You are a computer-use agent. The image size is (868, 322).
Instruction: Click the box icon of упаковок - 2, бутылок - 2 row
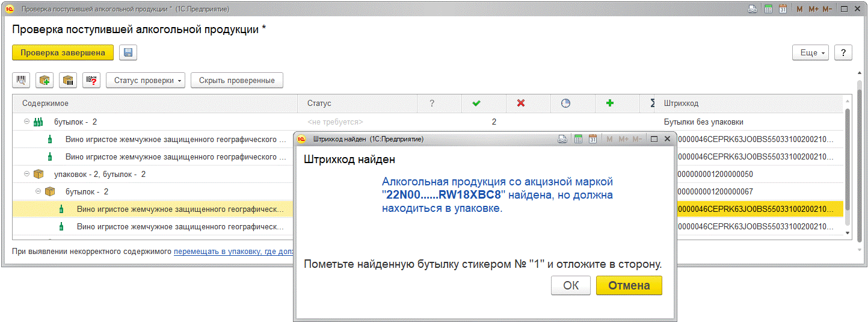(x=39, y=175)
